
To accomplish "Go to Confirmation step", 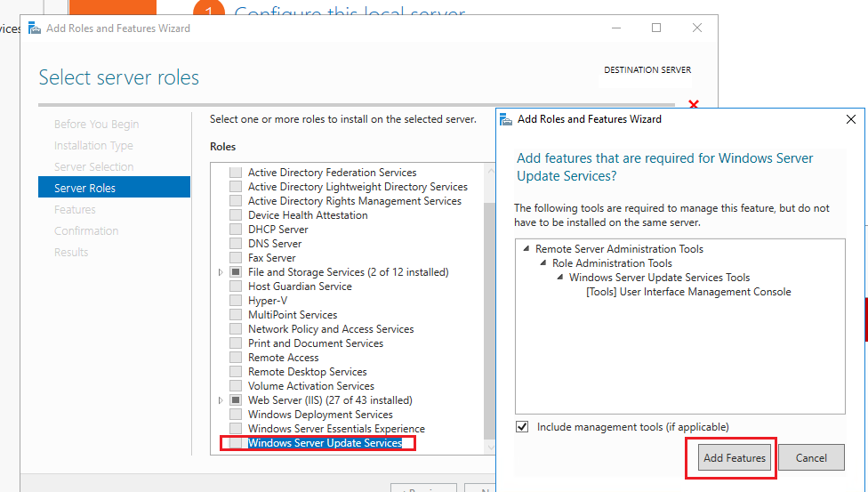I will [x=86, y=230].
